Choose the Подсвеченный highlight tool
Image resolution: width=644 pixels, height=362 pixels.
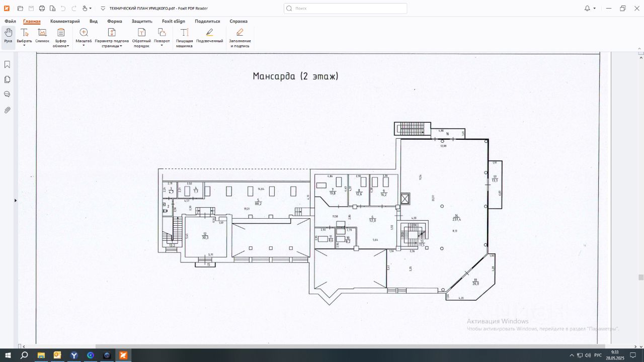(x=209, y=36)
